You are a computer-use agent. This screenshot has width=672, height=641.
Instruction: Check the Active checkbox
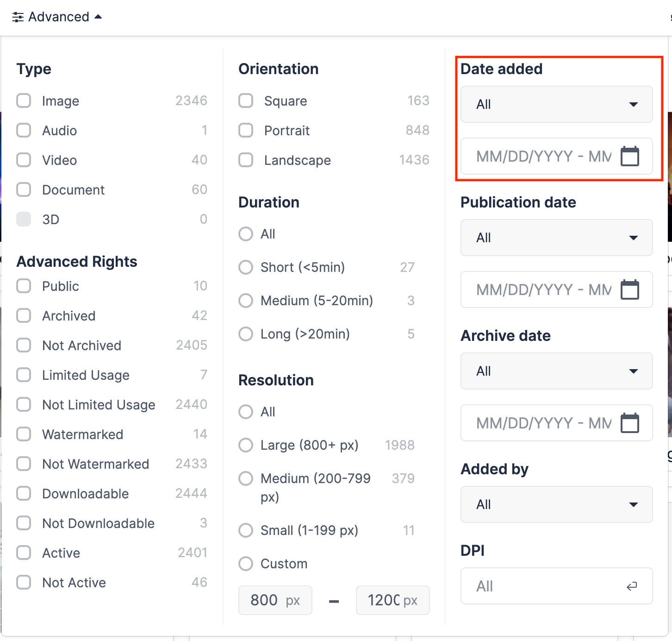point(24,553)
